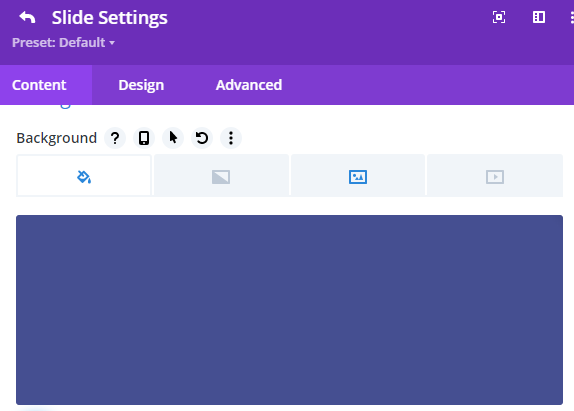Toggle responsive device editing for Background

pos(144,138)
